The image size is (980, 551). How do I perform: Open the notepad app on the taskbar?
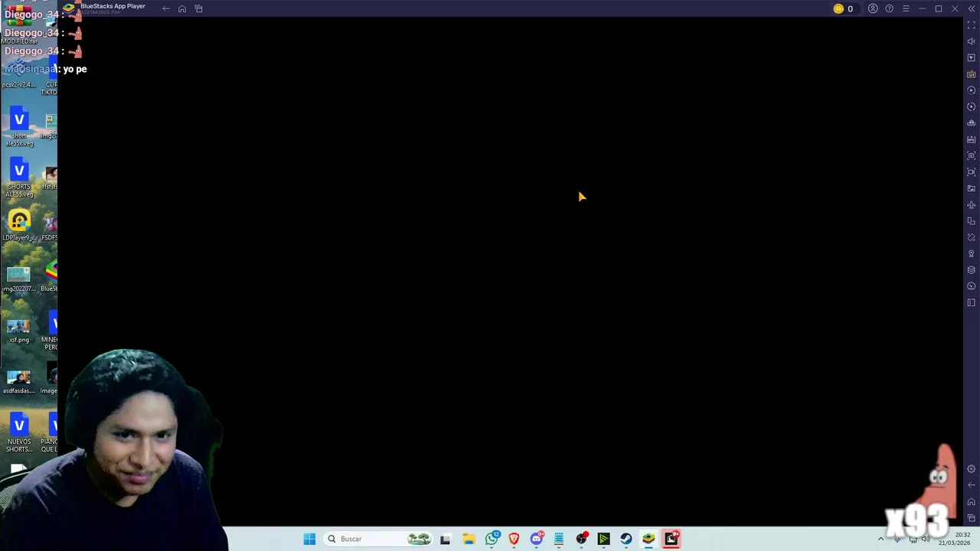pos(559,539)
